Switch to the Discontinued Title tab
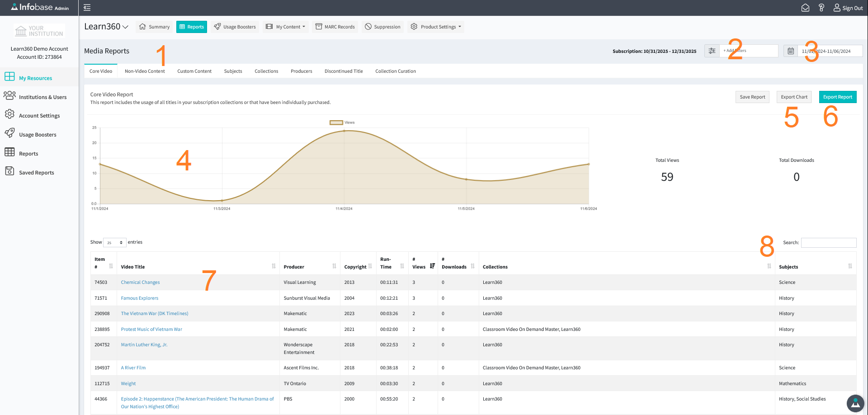The height and width of the screenshot is (415, 868). click(344, 71)
